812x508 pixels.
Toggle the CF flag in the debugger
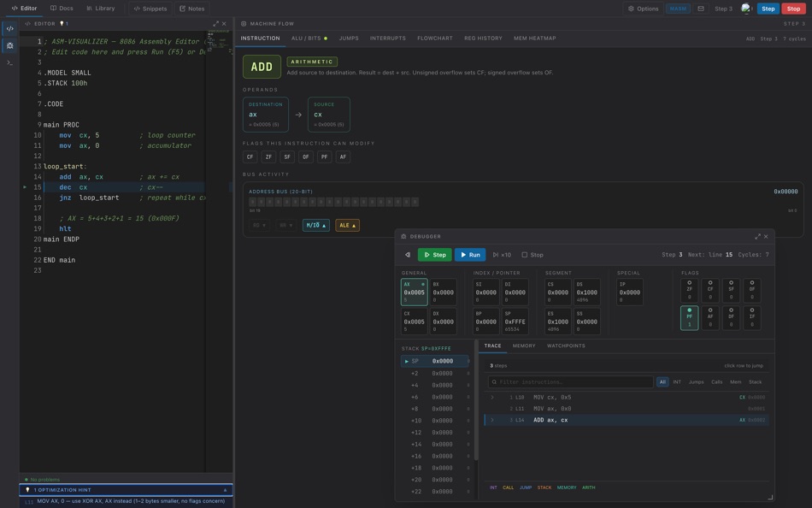pyautogui.click(x=710, y=290)
